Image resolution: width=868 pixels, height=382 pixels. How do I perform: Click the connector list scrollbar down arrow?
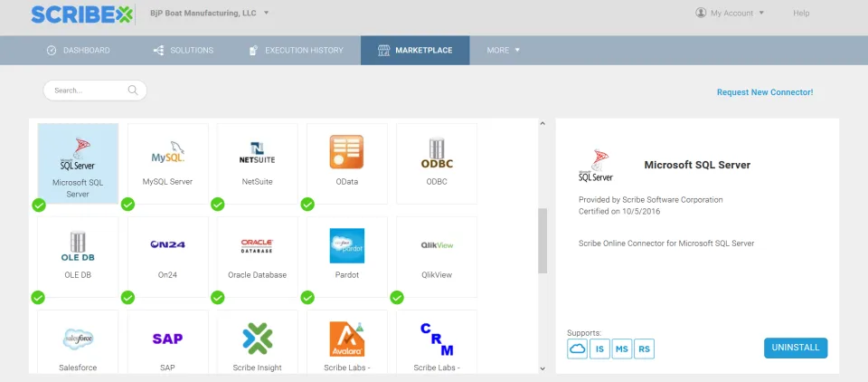pyautogui.click(x=542, y=368)
